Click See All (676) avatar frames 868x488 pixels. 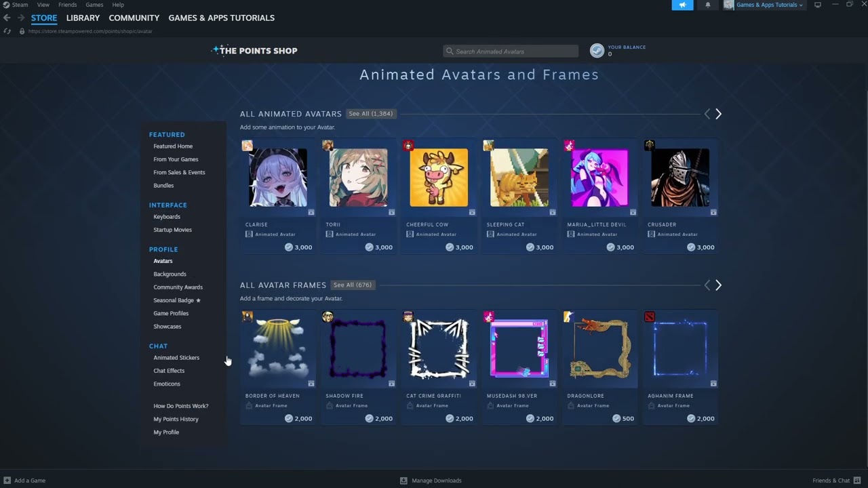tap(353, 285)
